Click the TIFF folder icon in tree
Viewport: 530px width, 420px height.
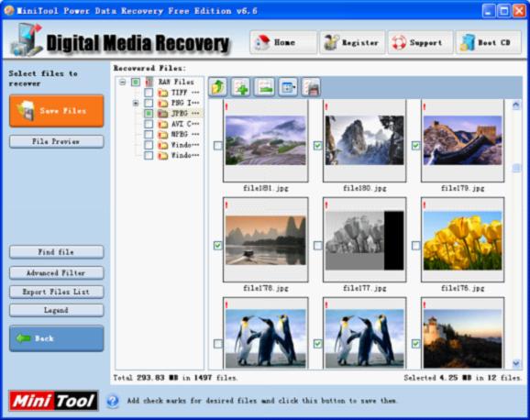click(163, 93)
